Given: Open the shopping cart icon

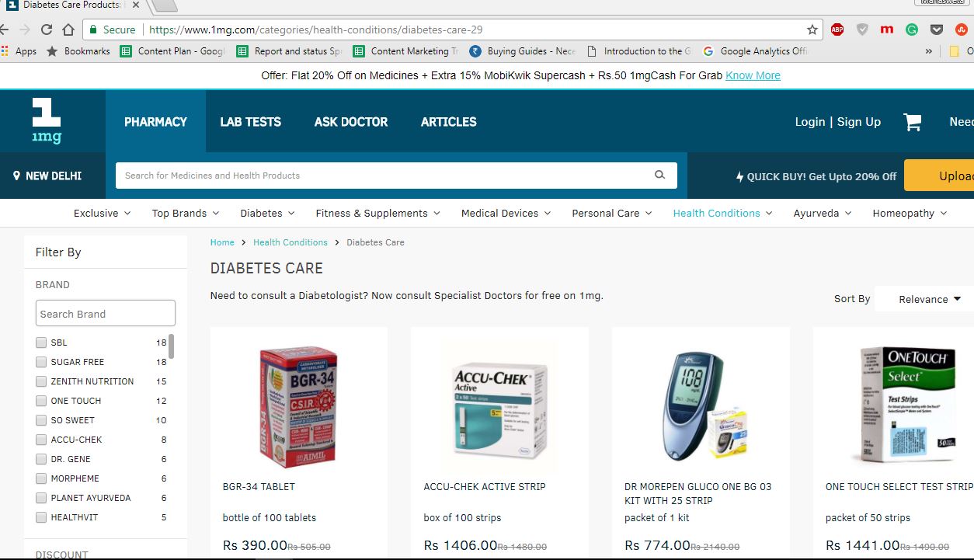Looking at the screenshot, I should (913, 122).
